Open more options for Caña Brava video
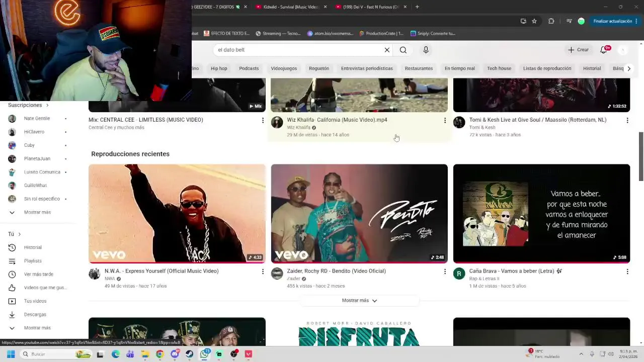Viewport: 644px width, 362px height. pos(627,271)
